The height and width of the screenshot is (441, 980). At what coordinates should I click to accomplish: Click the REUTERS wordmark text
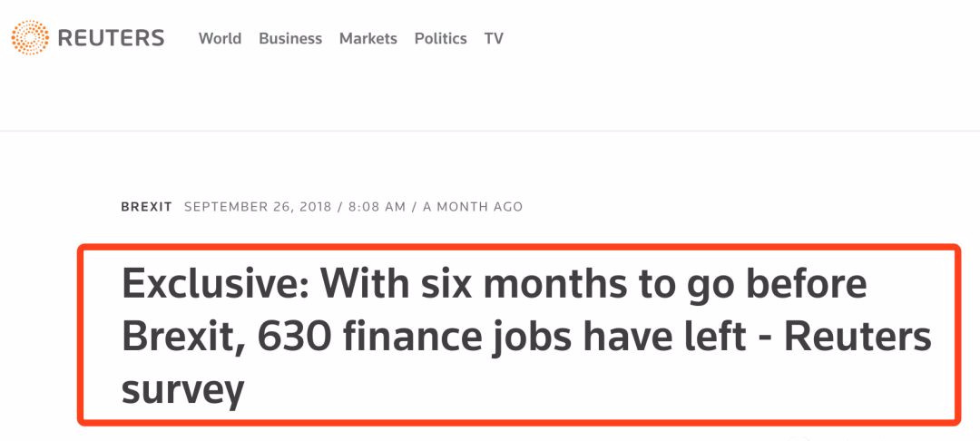(111, 38)
